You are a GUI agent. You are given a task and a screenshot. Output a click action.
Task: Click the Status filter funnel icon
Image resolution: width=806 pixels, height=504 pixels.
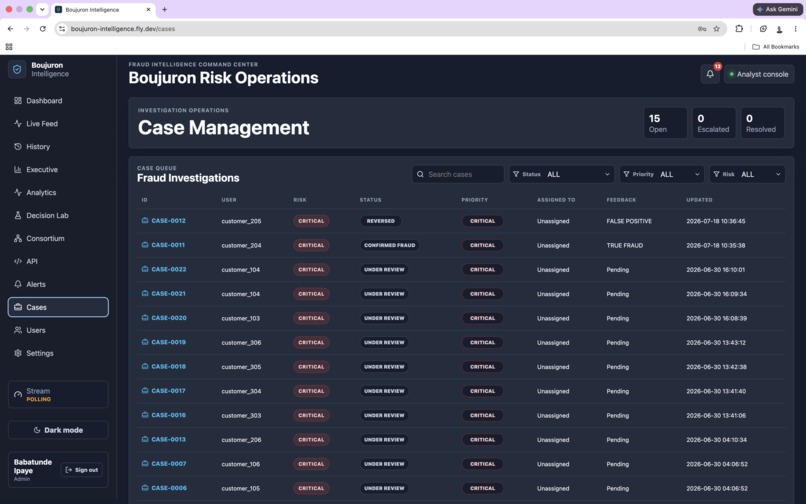[516, 174]
